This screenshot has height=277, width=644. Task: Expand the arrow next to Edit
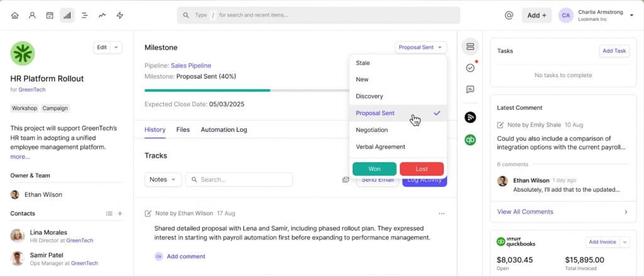tap(116, 47)
